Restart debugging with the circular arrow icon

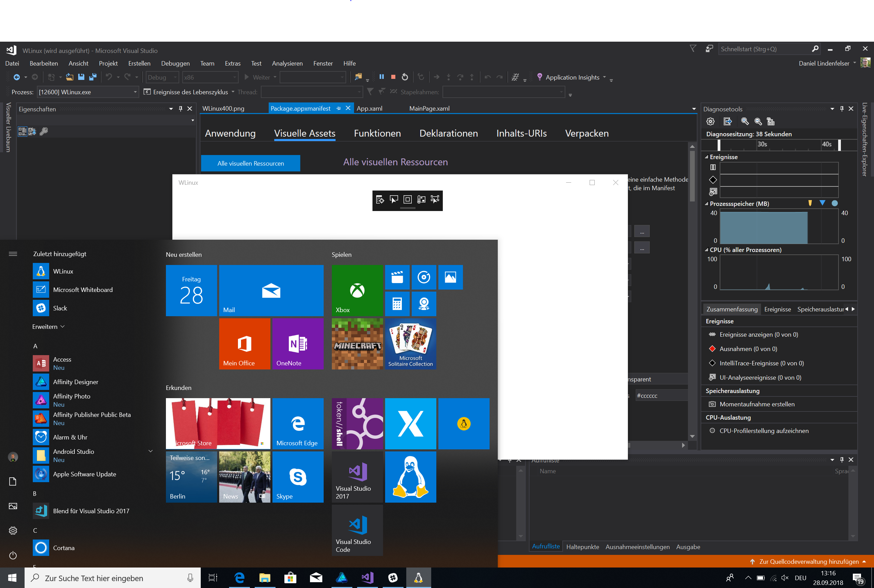(x=405, y=77)
